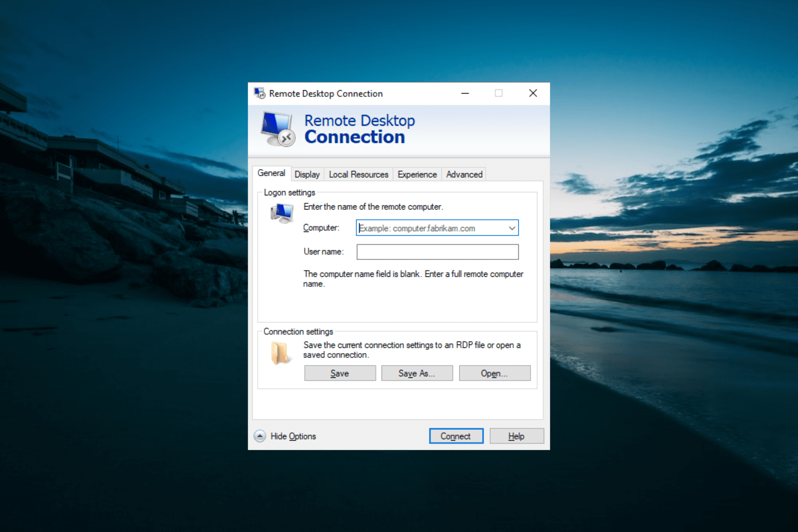Select the General tab
The image size is (798, 532).
(x=271, y=173)
